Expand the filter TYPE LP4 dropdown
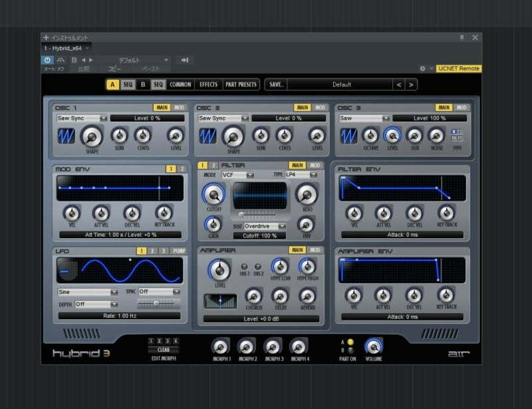 (x=301, y=175)
